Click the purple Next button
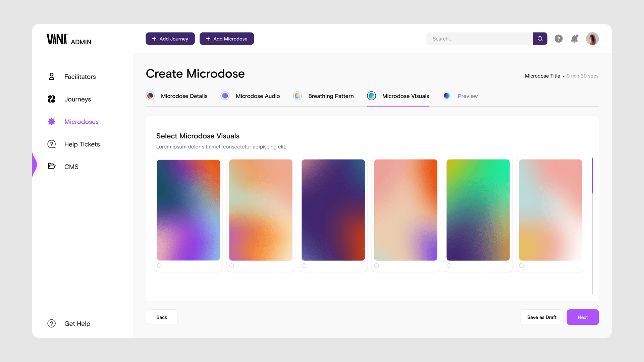 click(583, 317)
